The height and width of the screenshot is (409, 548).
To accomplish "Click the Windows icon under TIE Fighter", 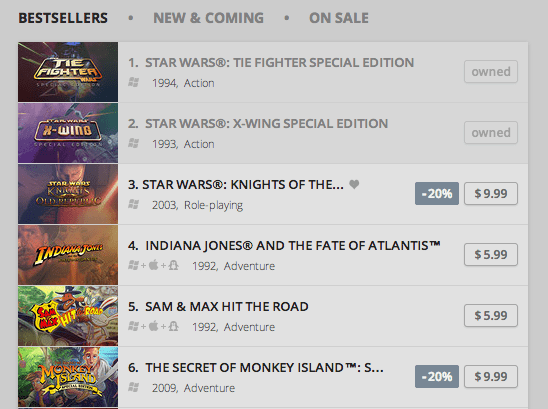I will coord(134,82).
